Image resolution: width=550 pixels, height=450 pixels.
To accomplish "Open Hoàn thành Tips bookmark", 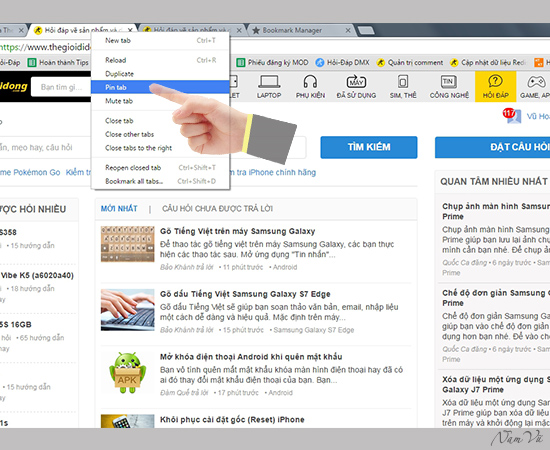I will tap(58, 63).
